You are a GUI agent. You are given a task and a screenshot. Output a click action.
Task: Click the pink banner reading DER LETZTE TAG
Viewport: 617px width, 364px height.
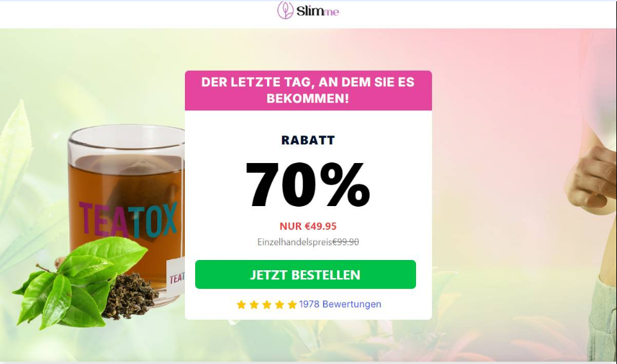[308, 91]
